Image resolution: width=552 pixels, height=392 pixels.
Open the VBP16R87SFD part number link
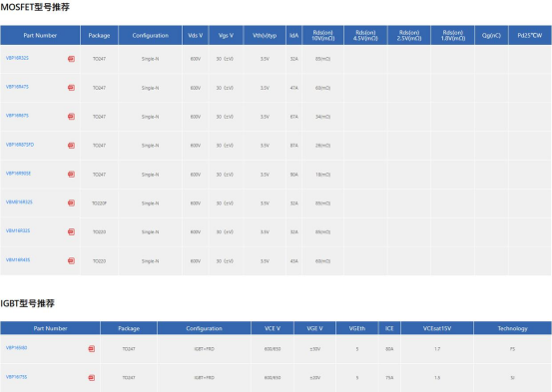click(x=20, y=145)
